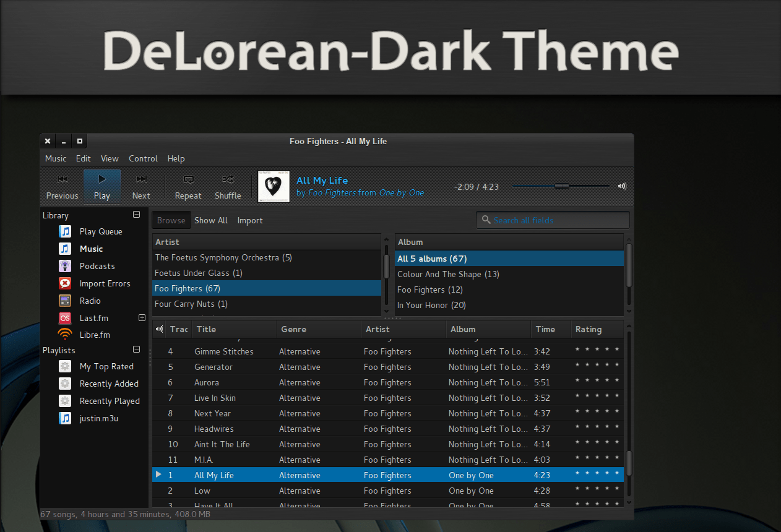This screenshot has width=781, height=532.
Task: Click inside the Search all fields box
Action: point(552,220)
